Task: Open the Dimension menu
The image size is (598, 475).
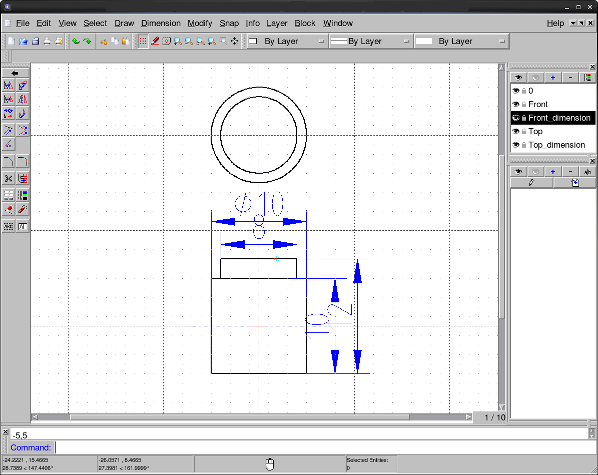Action: [161, 23]
